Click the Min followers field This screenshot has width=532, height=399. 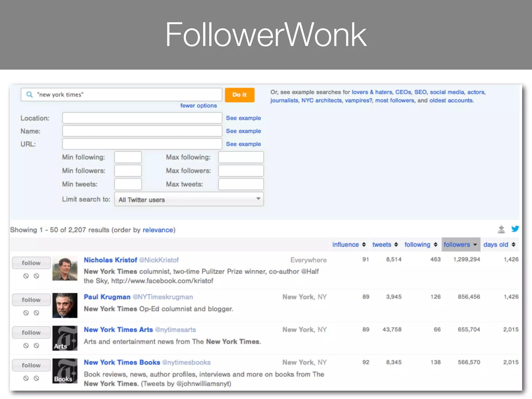pos(128,171)
